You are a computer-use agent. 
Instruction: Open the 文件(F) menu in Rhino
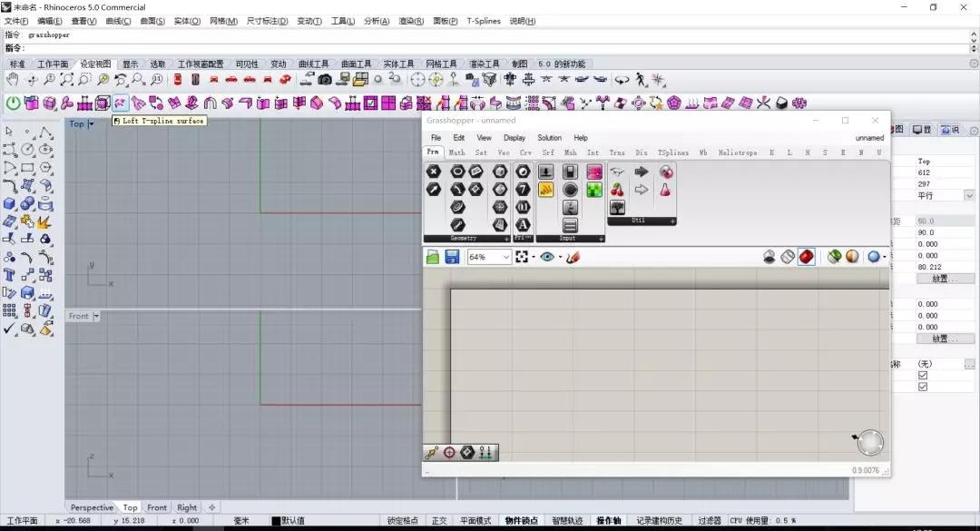[x=16, y=21]
